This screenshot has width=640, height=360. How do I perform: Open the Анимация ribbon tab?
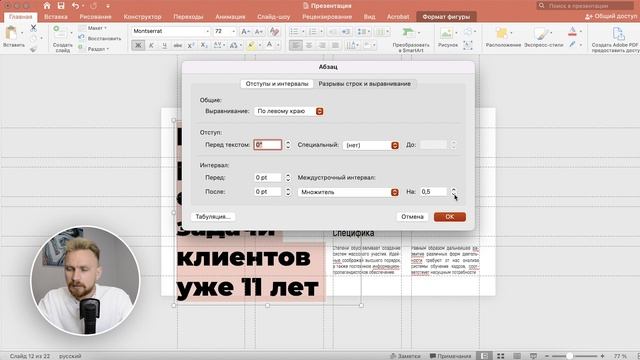click(x=230, y=17)
